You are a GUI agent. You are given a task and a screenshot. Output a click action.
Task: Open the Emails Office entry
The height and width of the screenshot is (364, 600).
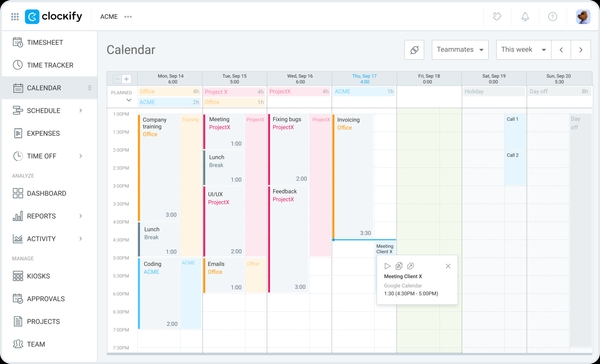[224, 276]
